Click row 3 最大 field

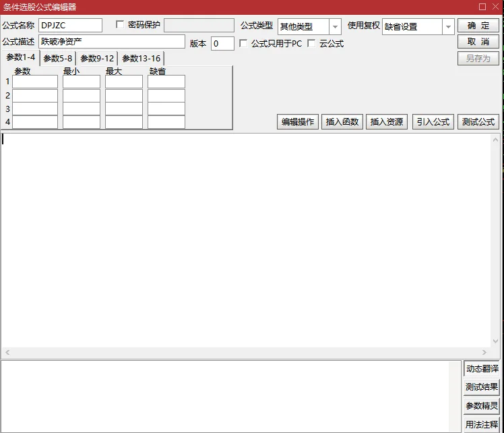(x=124, y=109)
